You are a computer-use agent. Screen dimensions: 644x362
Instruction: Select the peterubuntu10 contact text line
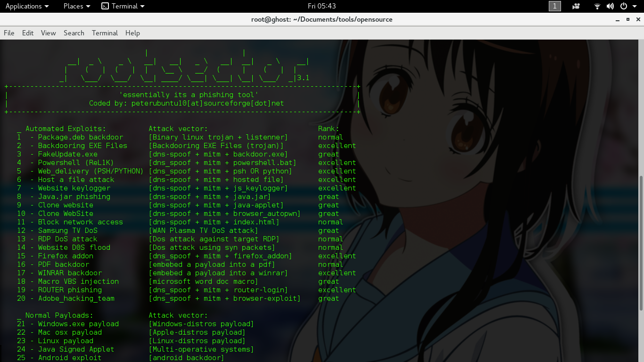pos(186,103)
